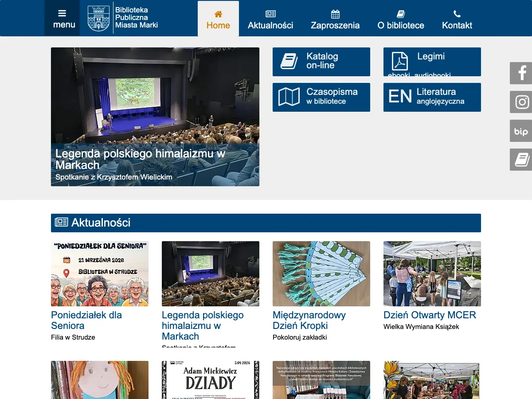Open Międzynarodowy Dzień Kropki article title
This screenshot has height=399, width=532.
pyautogui.click(x=309, y=320)
